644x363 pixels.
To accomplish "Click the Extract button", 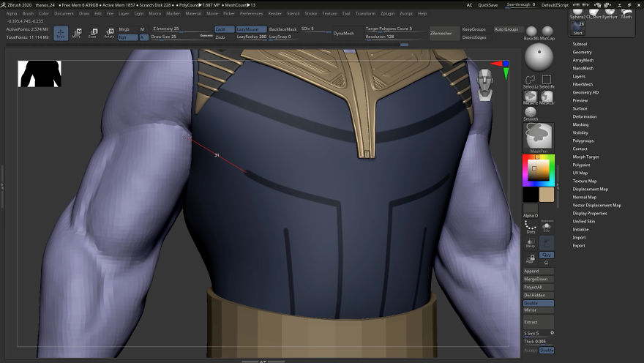I will 539,322.
